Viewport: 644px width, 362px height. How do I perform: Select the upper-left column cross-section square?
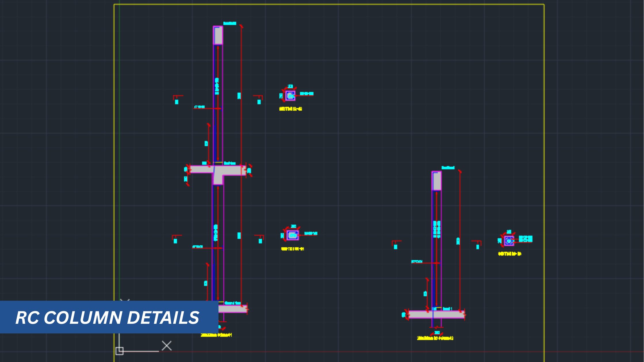click(x=290, y=96)
